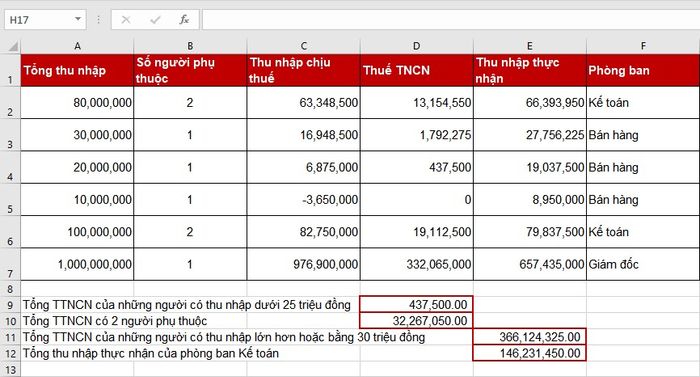The height and width of the screenshot is (377, 700).
Task: Select cell with value -3,650,000
Action: [x=304, y=200]
